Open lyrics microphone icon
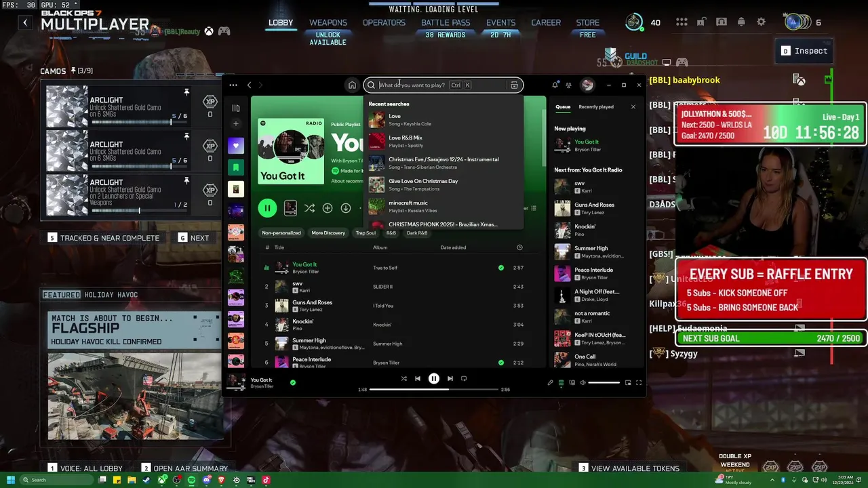This screenshot has width=868, height=488. click(550, 383)
